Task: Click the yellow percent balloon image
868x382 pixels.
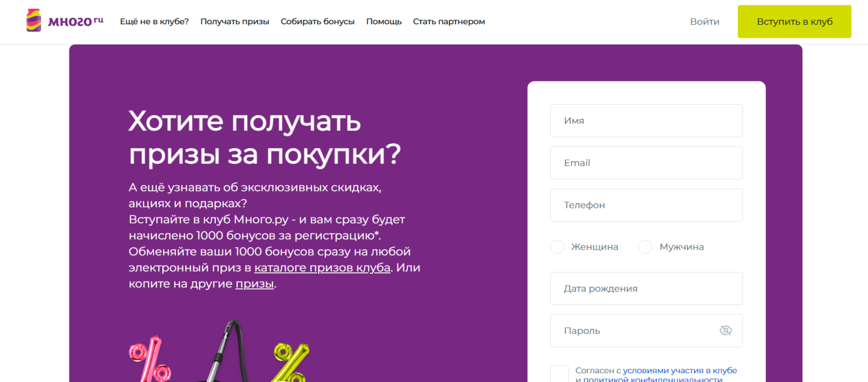Action: [290, 362]
